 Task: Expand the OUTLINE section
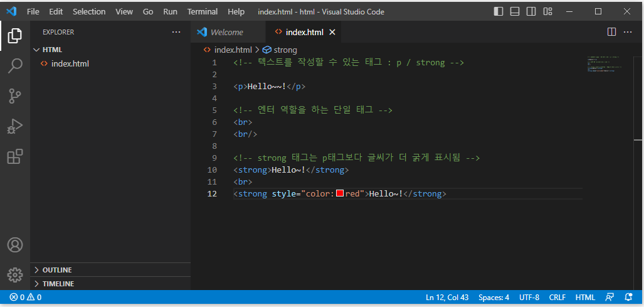click(110, 270)
